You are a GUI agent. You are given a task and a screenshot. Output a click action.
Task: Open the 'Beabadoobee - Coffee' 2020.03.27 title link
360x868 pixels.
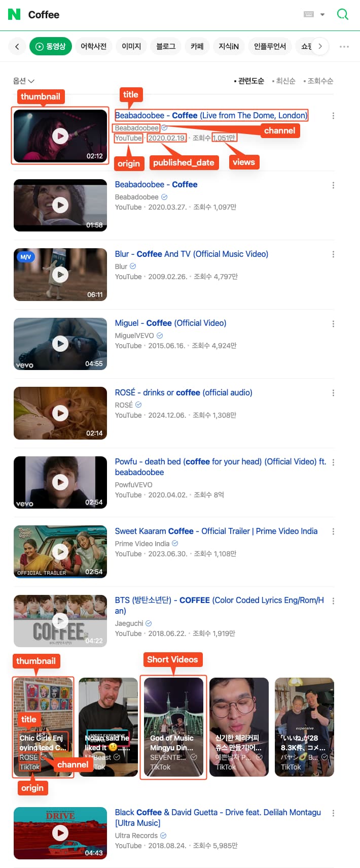[156, 184]
